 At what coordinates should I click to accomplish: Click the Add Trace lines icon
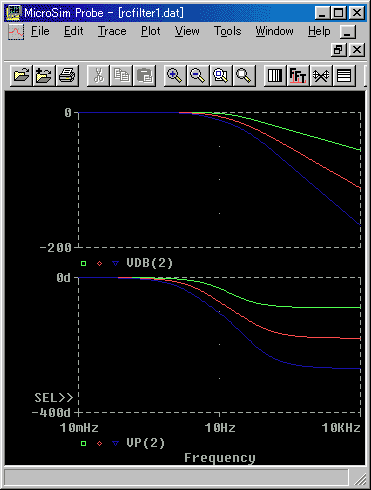[344, 75]
